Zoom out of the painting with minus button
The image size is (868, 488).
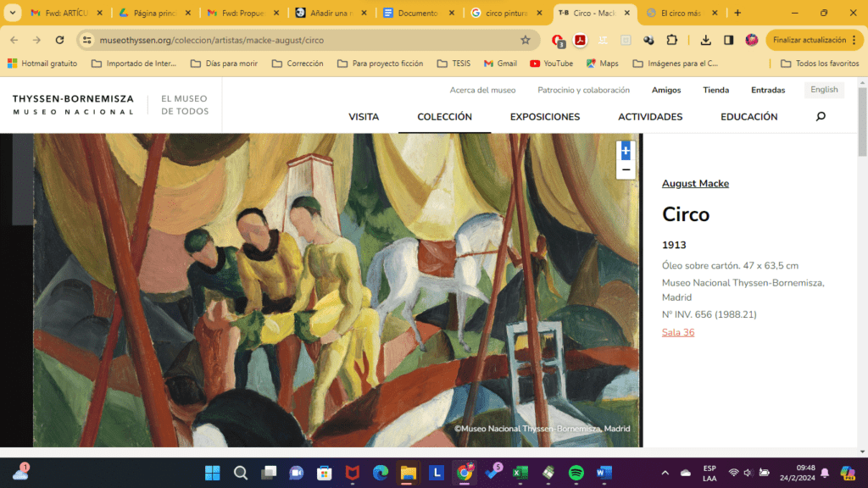pos(626,169)
